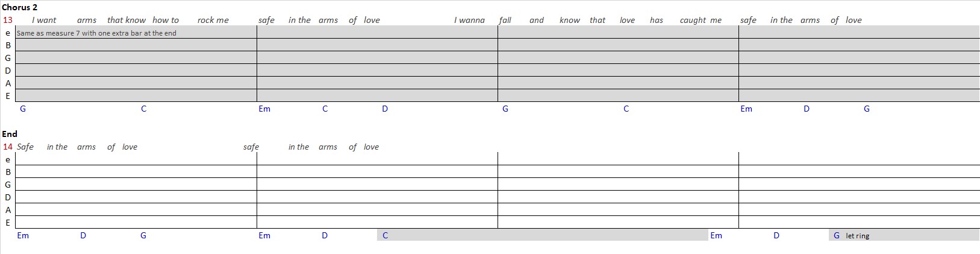
Task: Click the first G chord under Chorus 2
Action: pos(23,109)
